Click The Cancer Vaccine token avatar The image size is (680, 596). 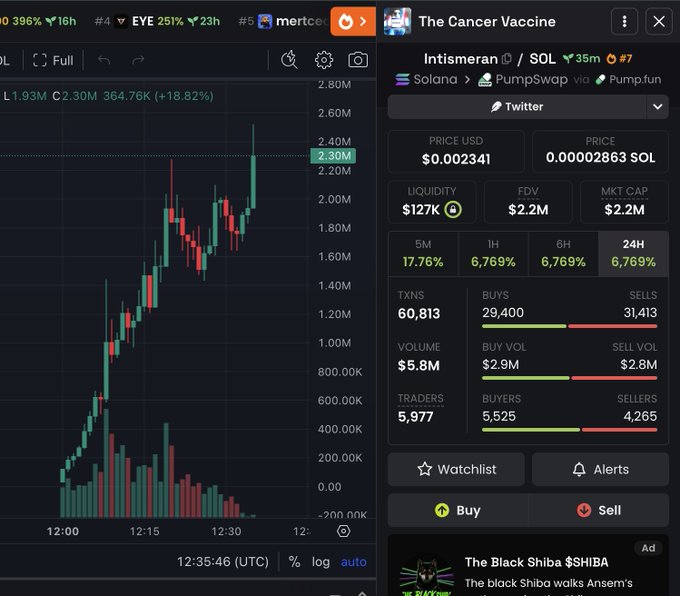tap(397, 21)
